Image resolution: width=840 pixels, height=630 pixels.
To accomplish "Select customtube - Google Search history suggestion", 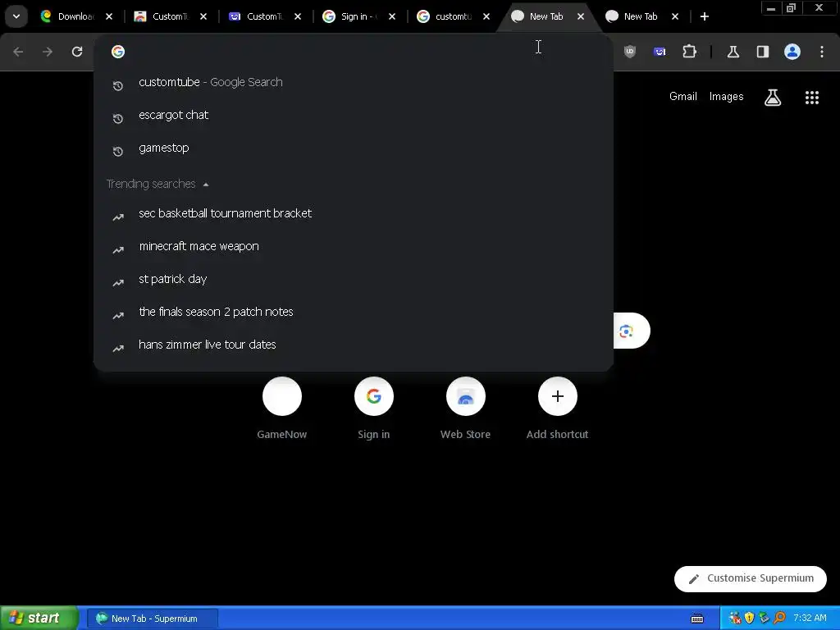I will 354,83.
